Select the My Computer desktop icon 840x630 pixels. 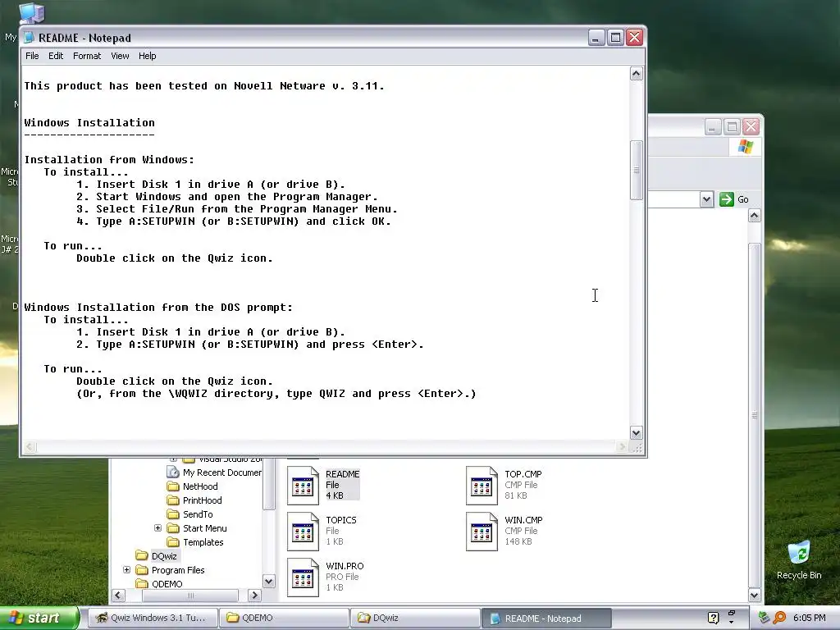[32, 14]
